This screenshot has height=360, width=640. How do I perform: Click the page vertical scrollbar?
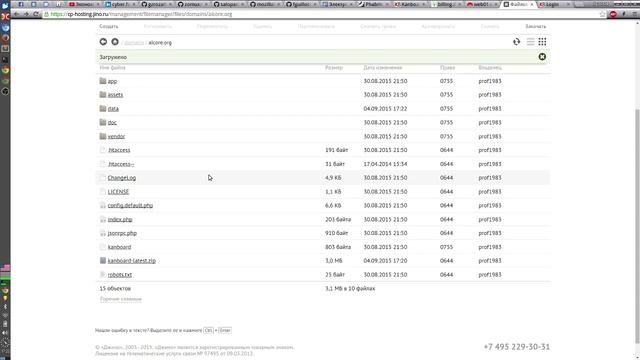coord(637,227)
